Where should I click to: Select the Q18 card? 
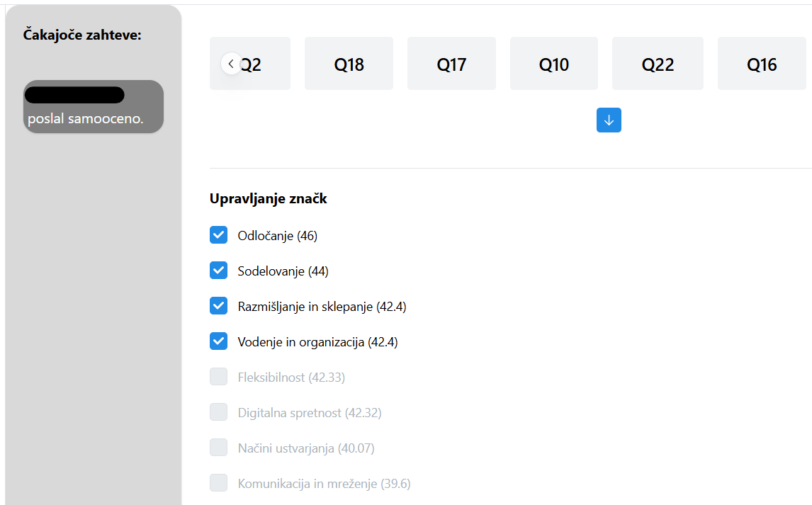pos(349,64)
